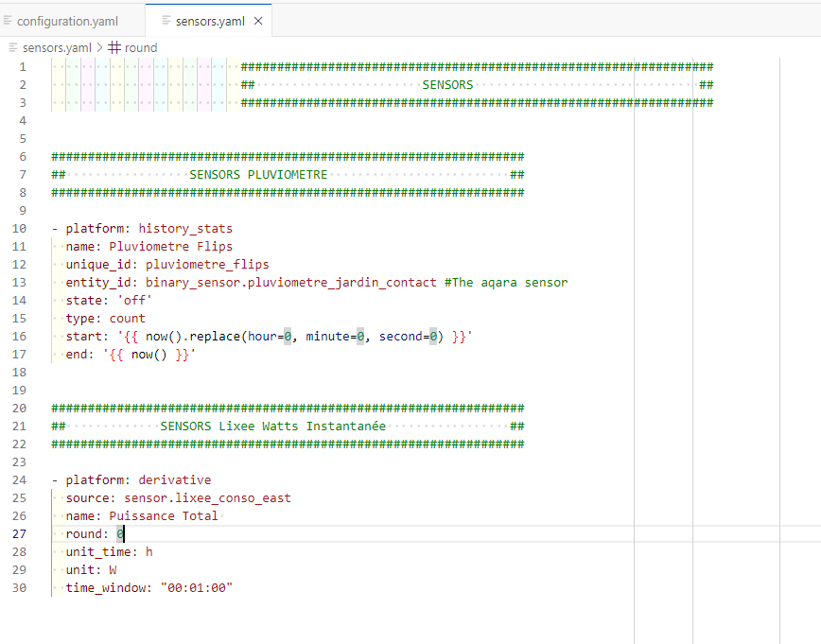Image resolution: width=821 pixels, height=644 pixels.
Task: Close the sensors.yaml tab
Action: tap(258, 21)
